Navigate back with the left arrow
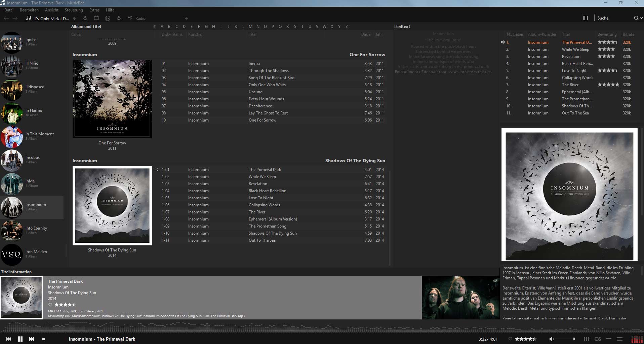 click(6, 18)
